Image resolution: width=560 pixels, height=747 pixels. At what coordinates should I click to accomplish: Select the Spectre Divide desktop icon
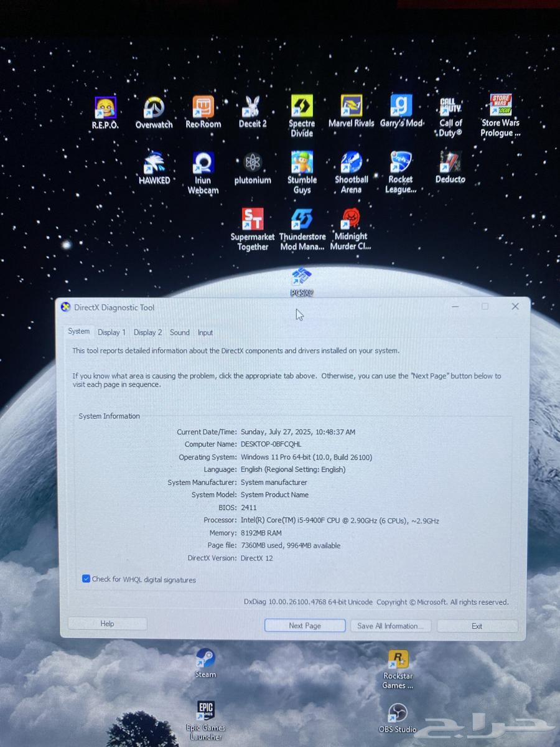[302, 116]
